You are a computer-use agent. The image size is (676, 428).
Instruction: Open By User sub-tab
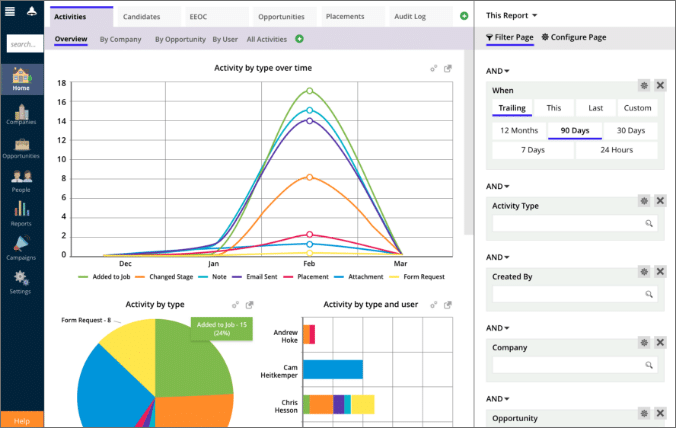coord(225,39)
